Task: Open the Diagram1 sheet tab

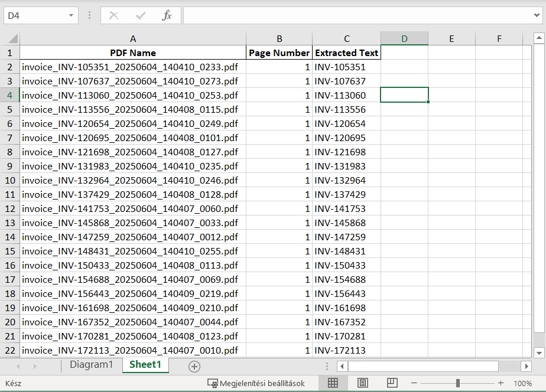Action: click(91, 365)
